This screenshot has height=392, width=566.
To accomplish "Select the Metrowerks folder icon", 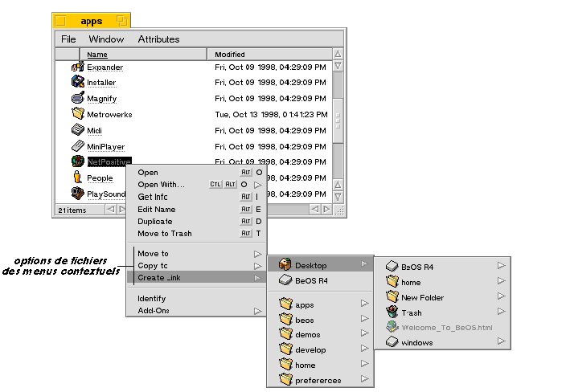I will coord(78,113).
